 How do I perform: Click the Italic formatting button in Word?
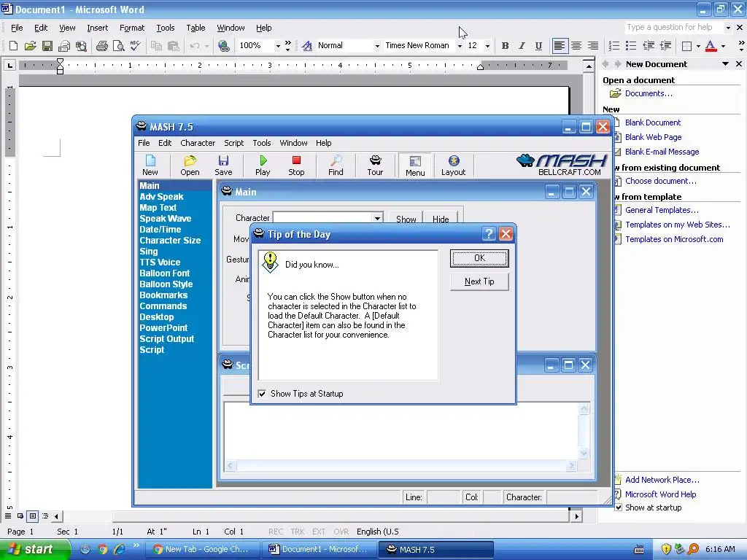pos(522,46)
